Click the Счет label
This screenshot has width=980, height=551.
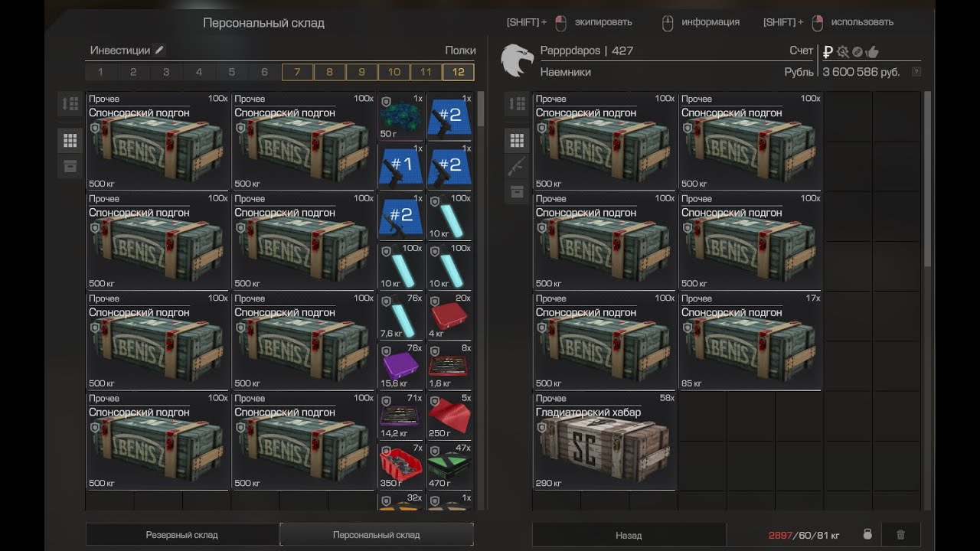pyautogui.click(x=802, y=51)
